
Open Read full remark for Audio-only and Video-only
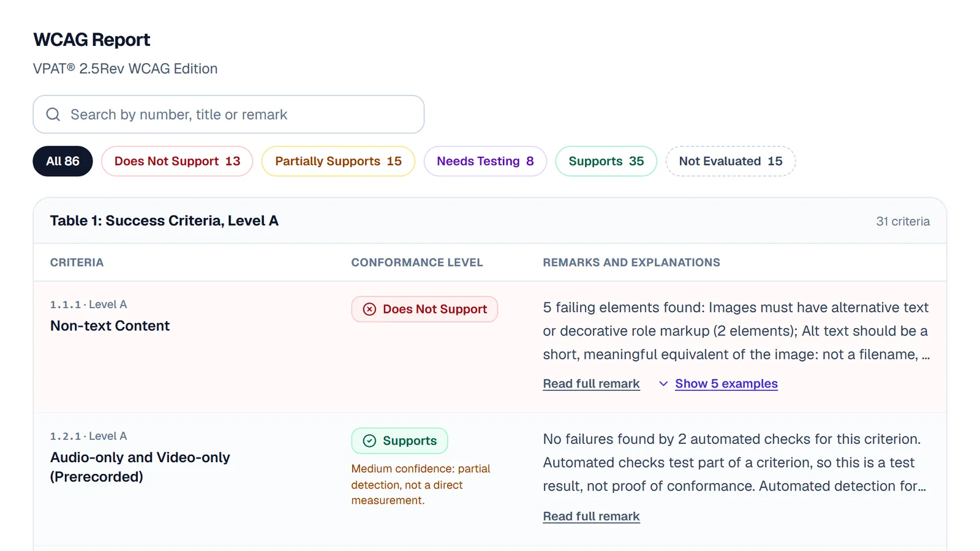591,516
